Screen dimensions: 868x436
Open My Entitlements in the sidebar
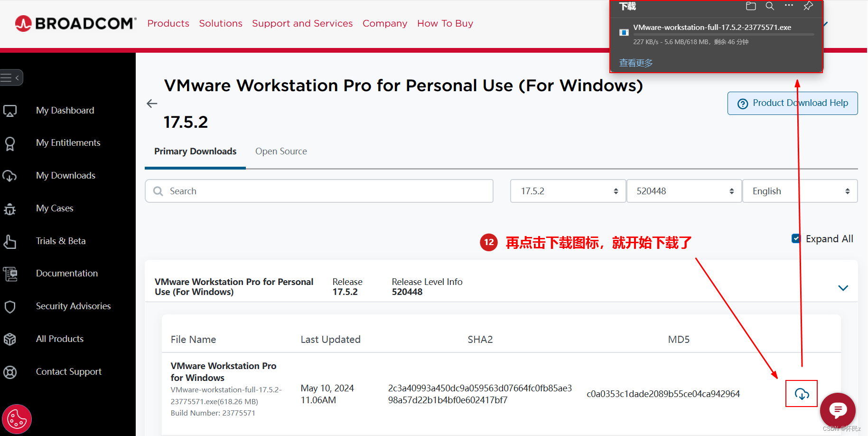pos(68,142)
